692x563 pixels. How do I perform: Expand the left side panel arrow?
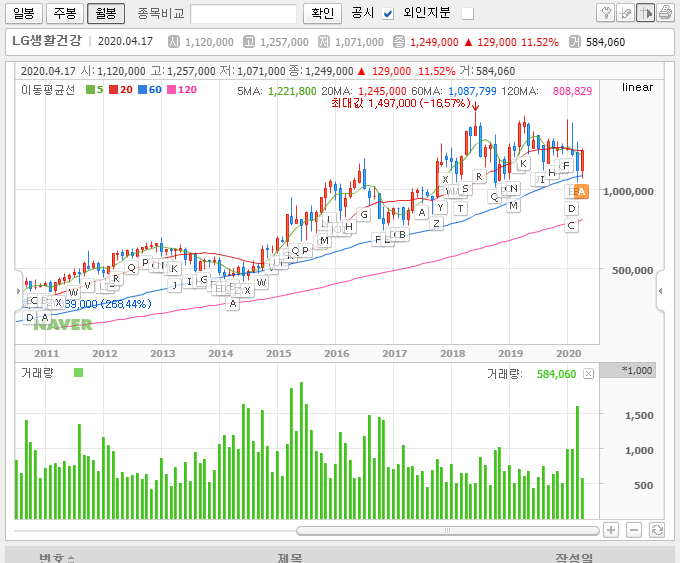[18, 291]
